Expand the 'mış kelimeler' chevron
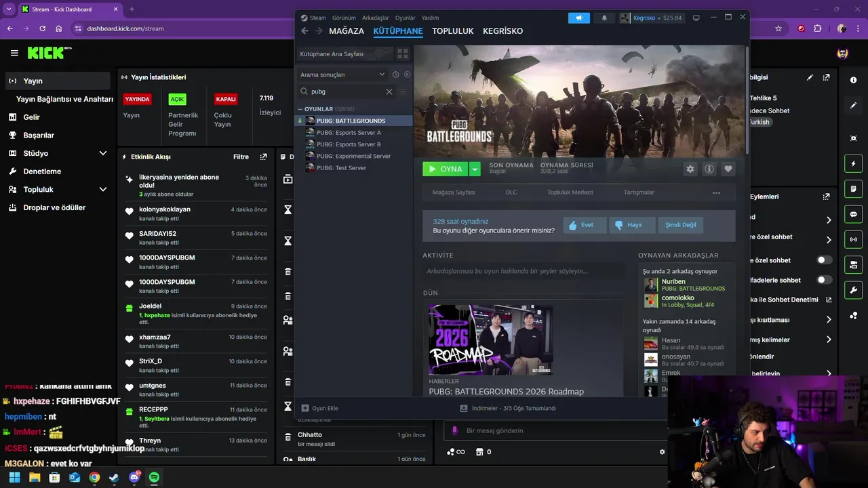This screenshot has height=488, width=868. (x=829, y=340)
